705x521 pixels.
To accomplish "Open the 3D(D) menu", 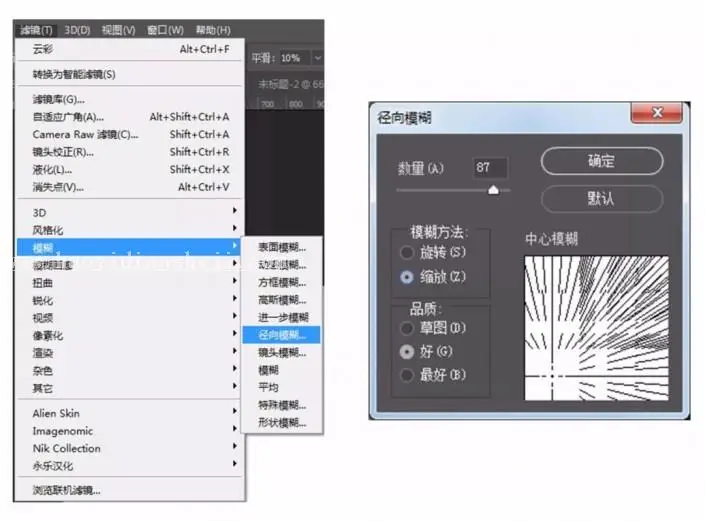I will coord(77,30).
